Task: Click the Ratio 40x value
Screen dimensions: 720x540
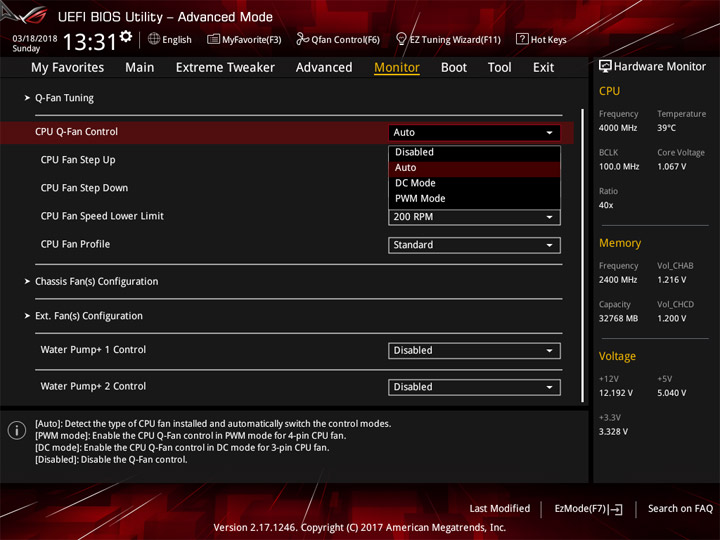Action: point(606,205)
